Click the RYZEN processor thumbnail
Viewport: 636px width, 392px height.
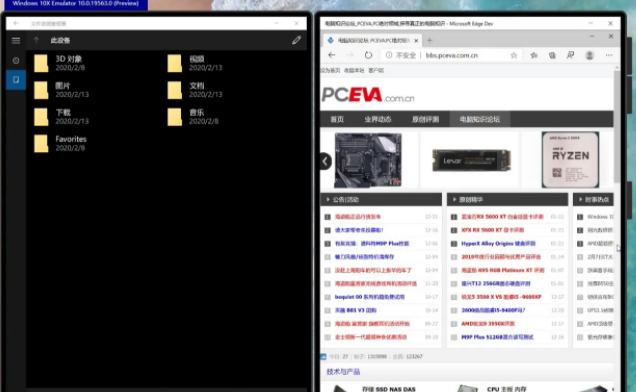(570, 159)
